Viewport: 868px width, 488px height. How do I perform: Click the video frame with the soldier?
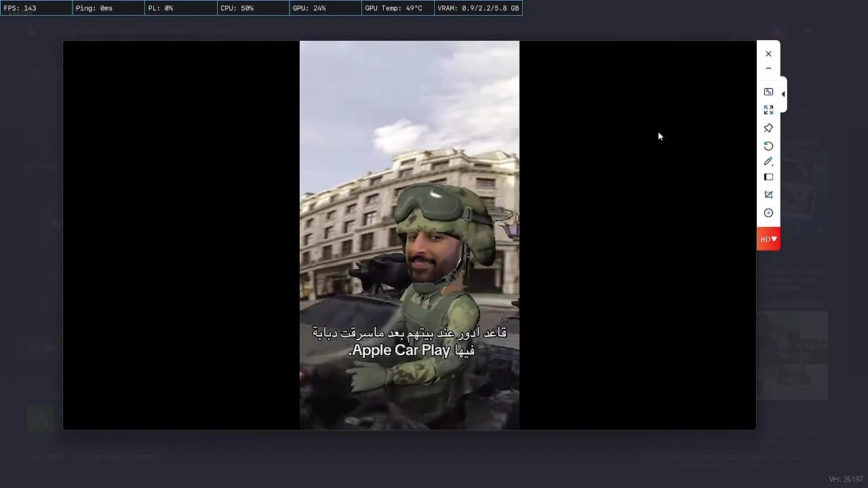(x=410, y=235)
